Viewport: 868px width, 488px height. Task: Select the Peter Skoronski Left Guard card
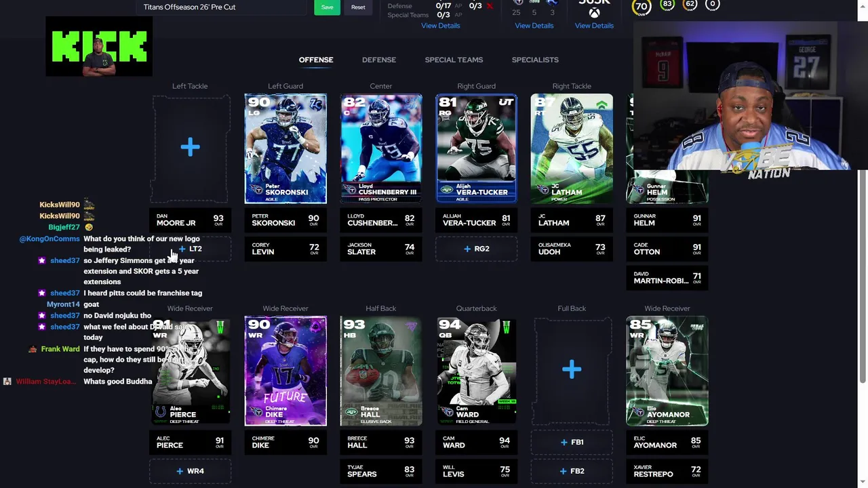(x=285, y=148)
